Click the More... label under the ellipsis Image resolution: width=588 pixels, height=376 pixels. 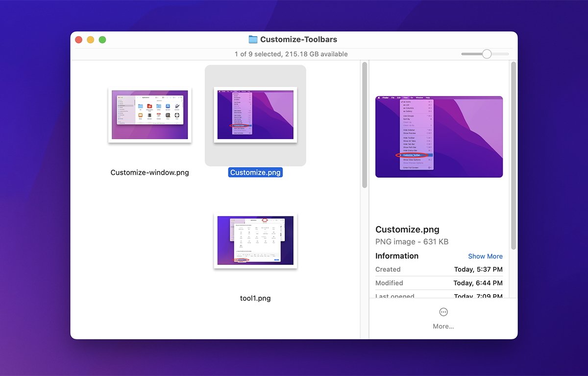click(x=443, y=326)
